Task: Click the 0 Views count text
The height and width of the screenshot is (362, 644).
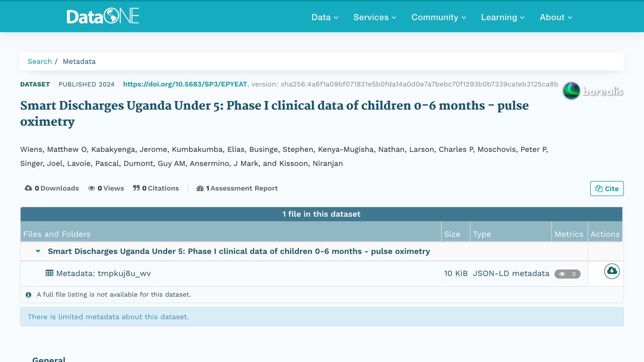Action: pyautogui.click(x=111, y=188)
